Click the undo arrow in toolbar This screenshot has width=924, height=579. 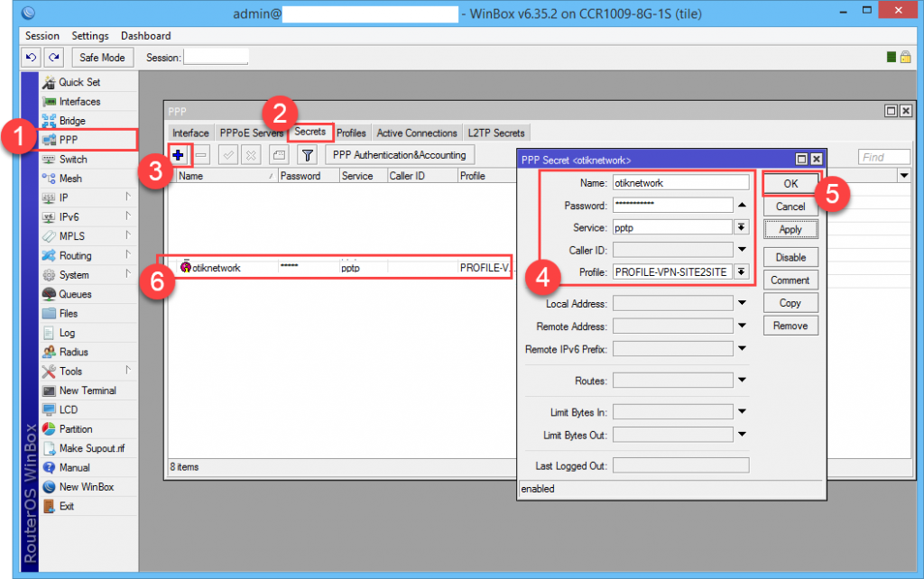coord(32,57)
